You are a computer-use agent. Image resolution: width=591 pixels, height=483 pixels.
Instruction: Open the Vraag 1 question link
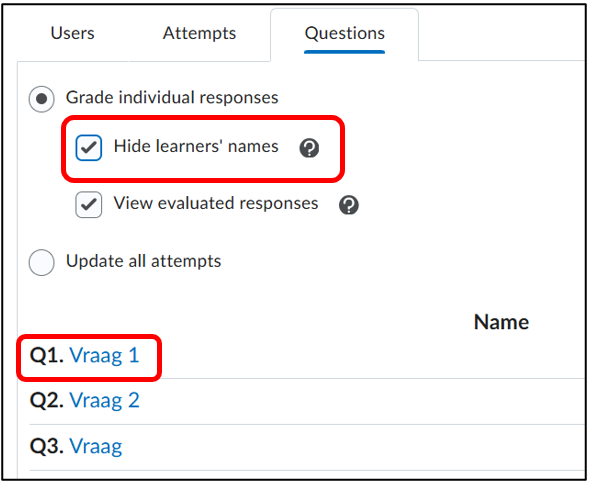[104, 356]
